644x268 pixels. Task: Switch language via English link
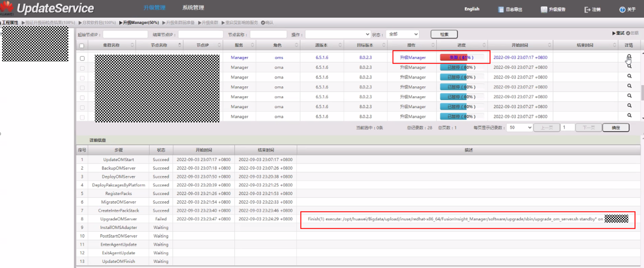[472, 9]
